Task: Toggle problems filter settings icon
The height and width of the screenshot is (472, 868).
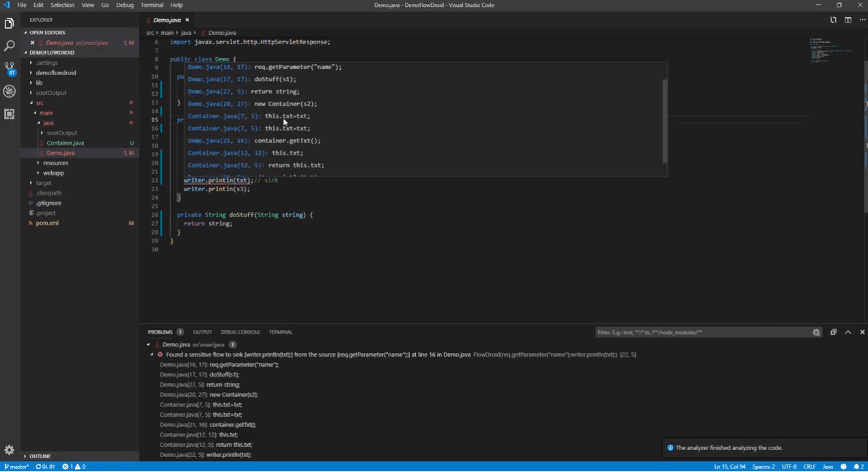Action: pyautogui.click(x=816, y=333)
